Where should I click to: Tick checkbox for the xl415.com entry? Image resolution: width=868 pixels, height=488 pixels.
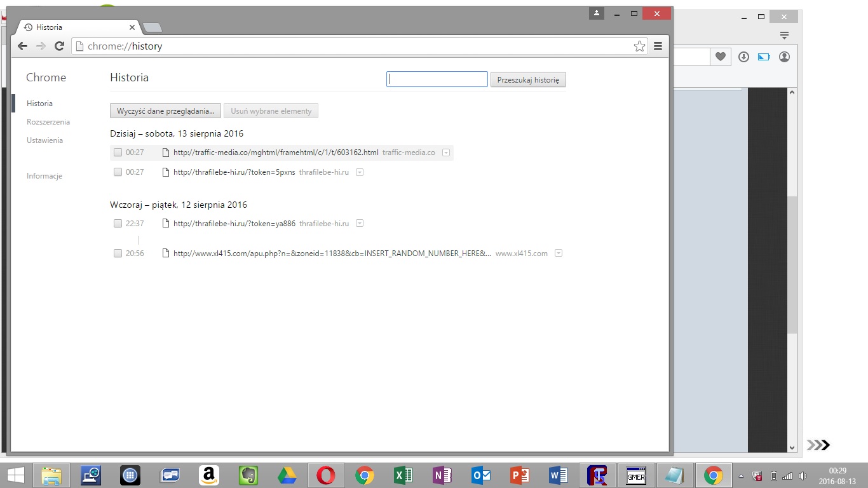118,254
